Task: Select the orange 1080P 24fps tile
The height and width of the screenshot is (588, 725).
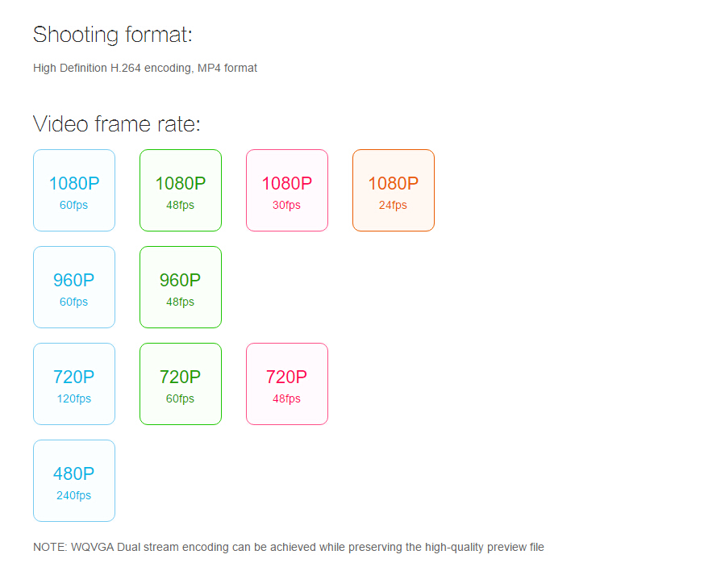Action: (x=393, y=190)
